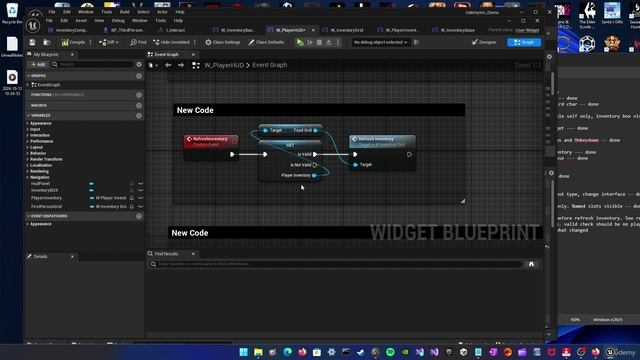Image resolution: width=640 pixels, height=360 pixels.
Task: Toggle visibility eye for PlayerInventory variable
Action: pyautogui.click(x=140, y=198)
